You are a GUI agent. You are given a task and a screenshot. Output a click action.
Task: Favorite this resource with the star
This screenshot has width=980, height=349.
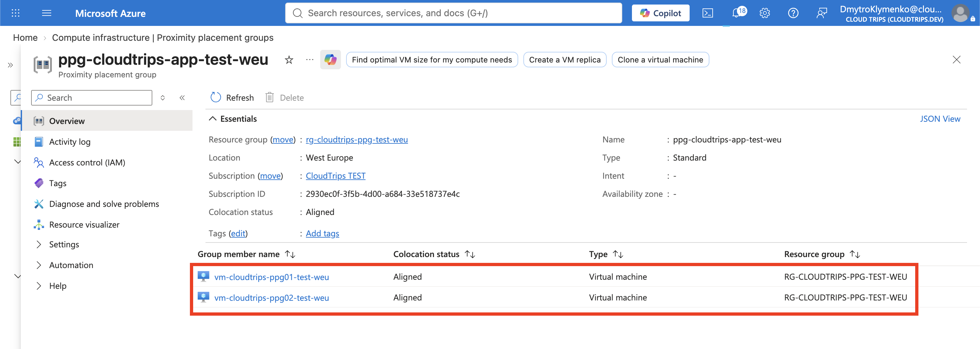coord(289,60)
